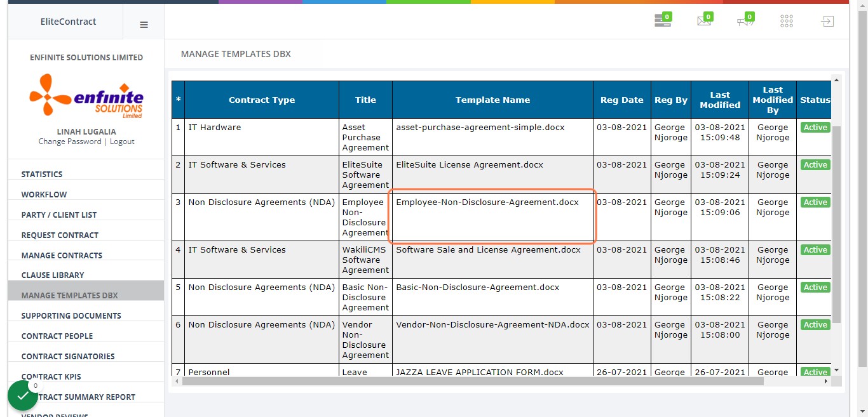
Task: Click the table scrollbar up arrow
Action: (836, 80)
